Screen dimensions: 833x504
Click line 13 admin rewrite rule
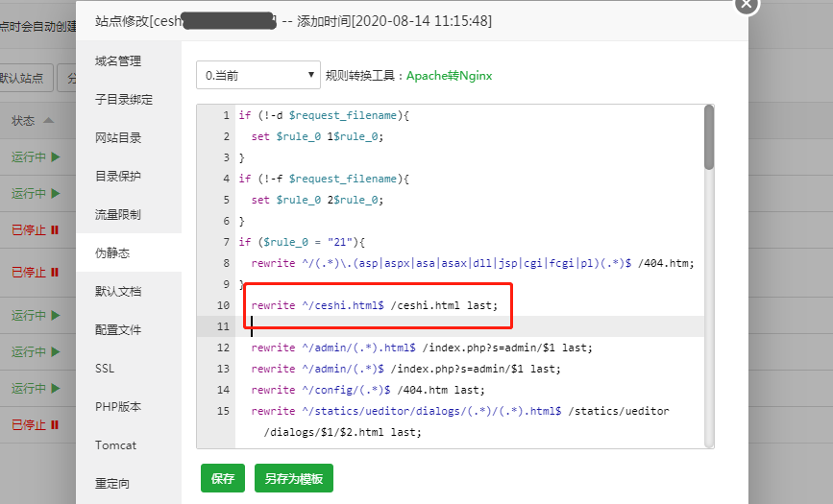point(405,369)
